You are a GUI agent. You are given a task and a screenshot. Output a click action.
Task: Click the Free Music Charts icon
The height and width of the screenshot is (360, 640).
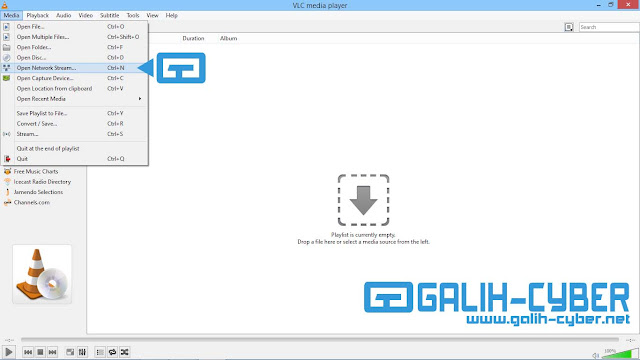pos(7,171)
